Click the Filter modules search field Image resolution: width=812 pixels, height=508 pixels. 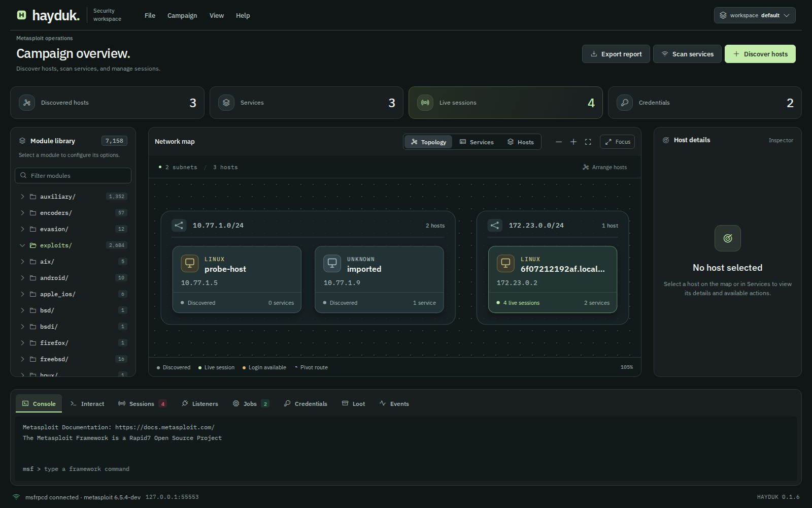pyautogui.click(x=73, y=176)
